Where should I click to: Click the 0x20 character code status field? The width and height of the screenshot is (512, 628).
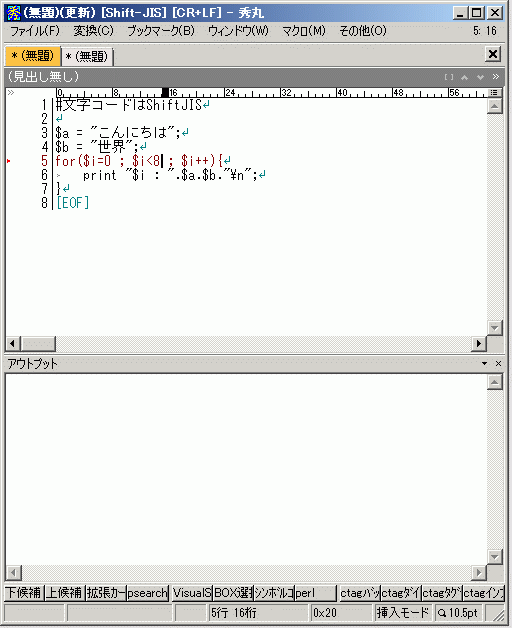tap(341, 613)
